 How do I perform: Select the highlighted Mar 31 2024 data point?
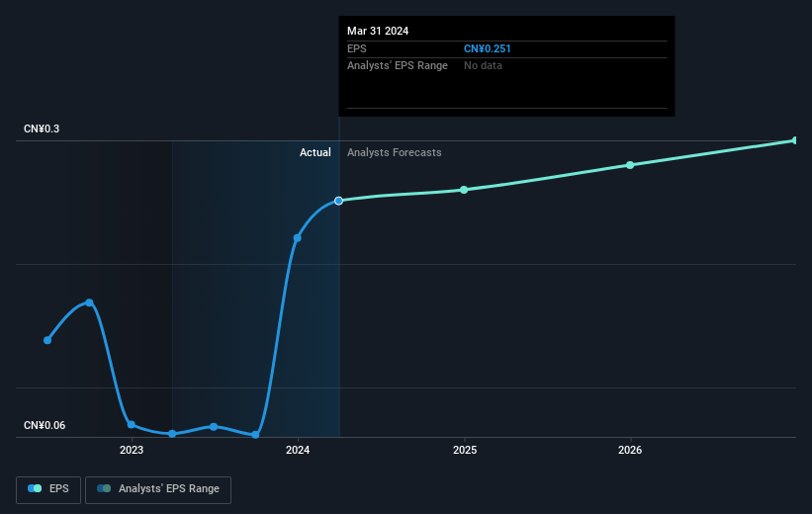[x=338, y=201]
